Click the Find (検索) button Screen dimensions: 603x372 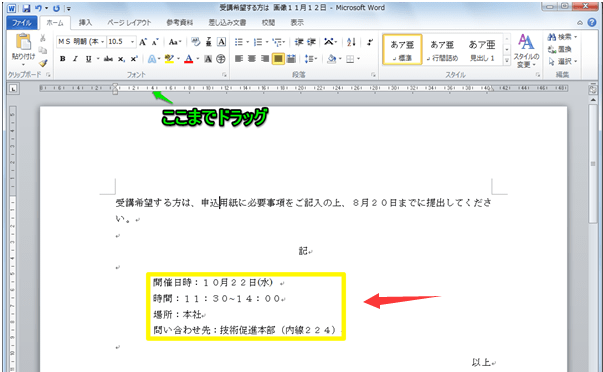pos(563,37)
